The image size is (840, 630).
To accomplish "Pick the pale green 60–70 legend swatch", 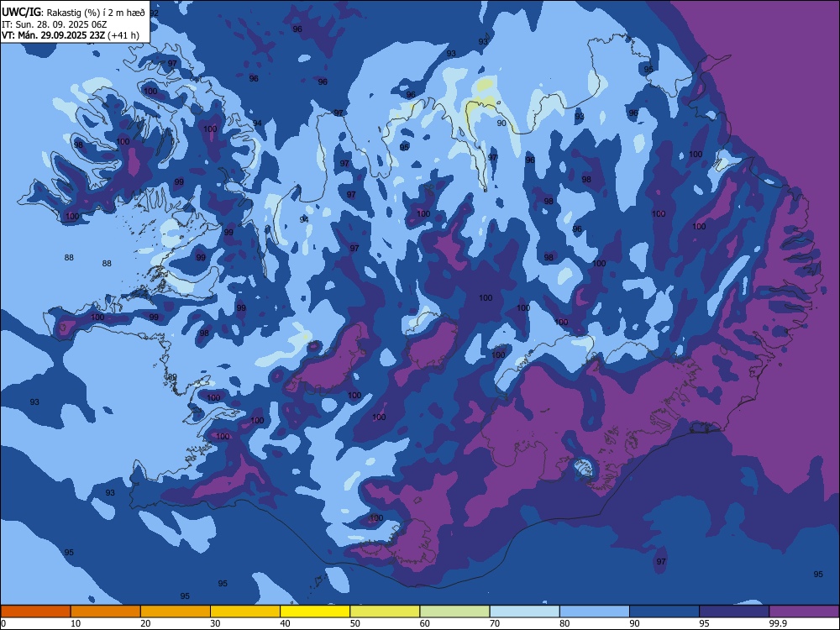I will (x=454, y=612).
